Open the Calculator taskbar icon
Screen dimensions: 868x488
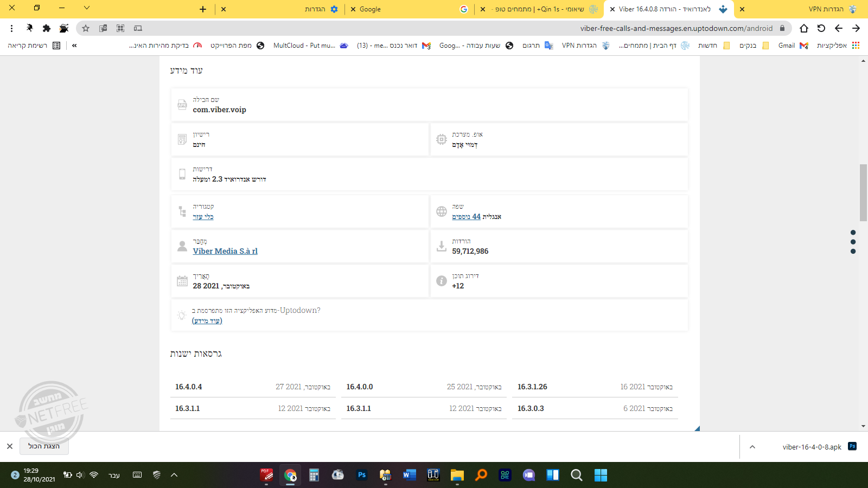point(314,475)
